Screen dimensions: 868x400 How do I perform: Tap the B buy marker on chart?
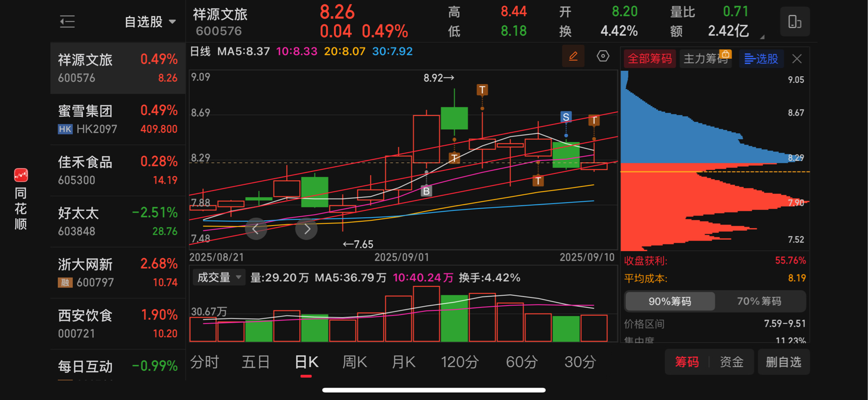(426, 191)
